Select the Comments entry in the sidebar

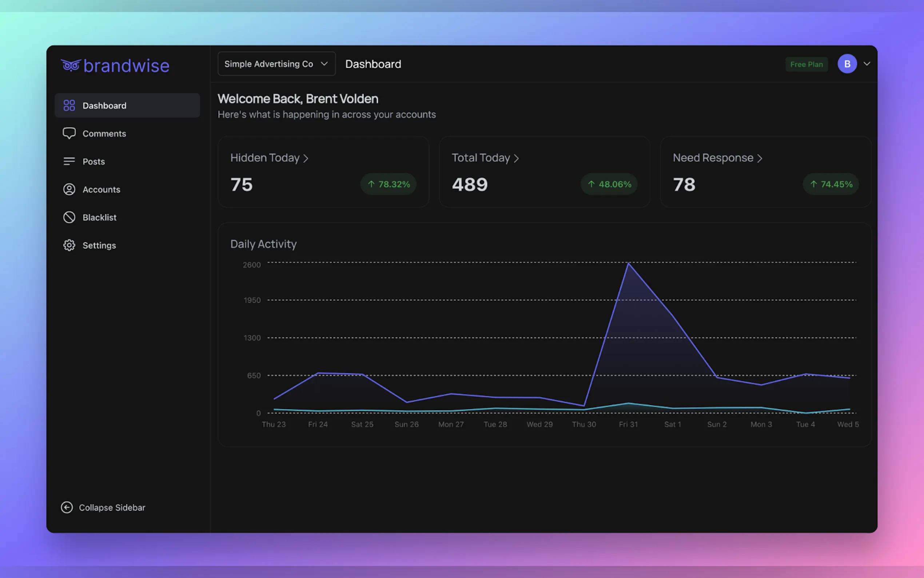tap(104, 133)
